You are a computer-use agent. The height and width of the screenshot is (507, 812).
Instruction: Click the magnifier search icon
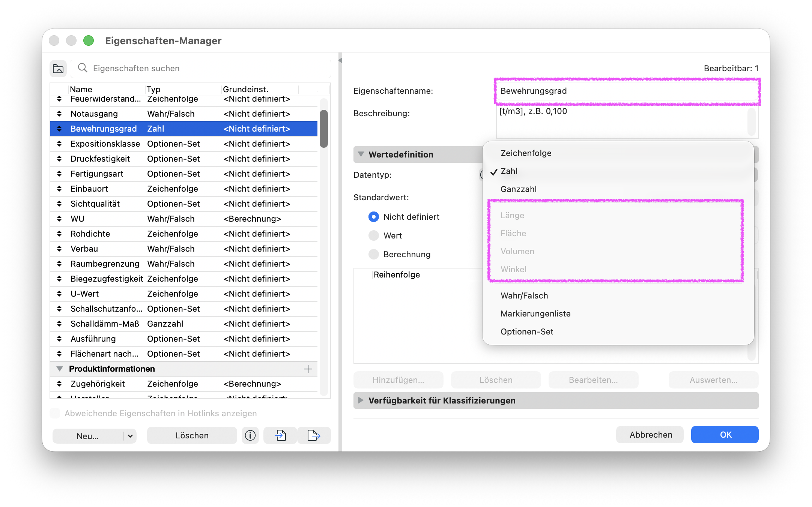83,68
